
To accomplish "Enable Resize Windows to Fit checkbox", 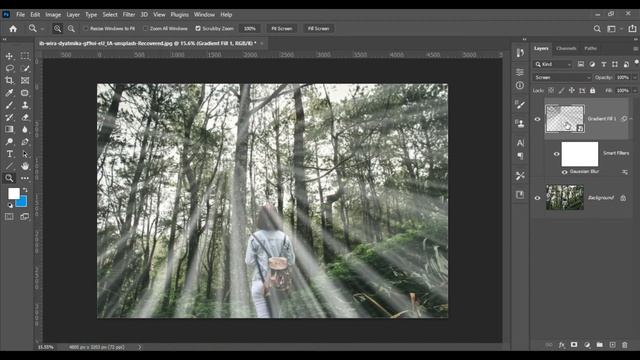I will tap(86, 29).
